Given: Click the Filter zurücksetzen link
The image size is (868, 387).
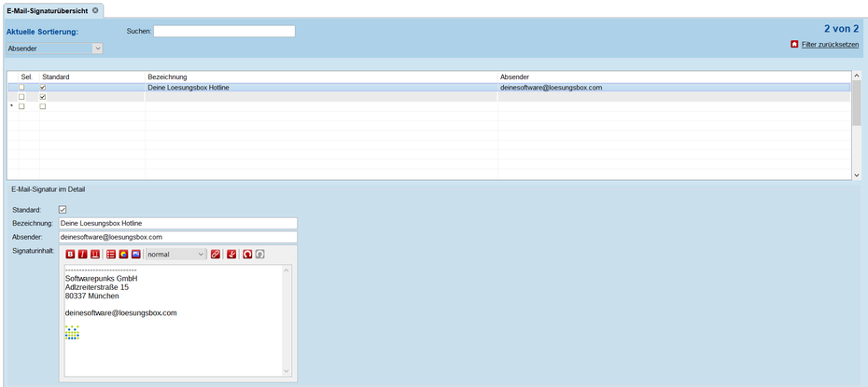Looking at the screenshot, I should tap(830, 44).
